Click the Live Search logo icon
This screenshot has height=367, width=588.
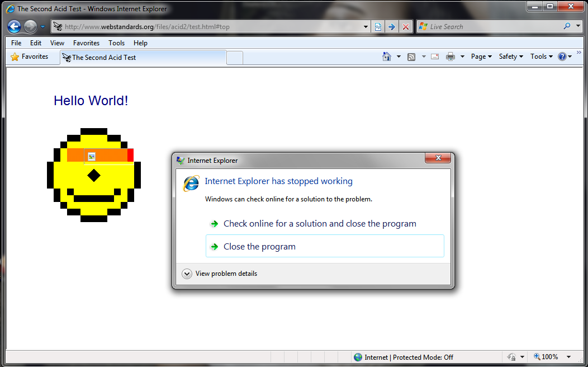pyautogui.click(x=423, y=26)
